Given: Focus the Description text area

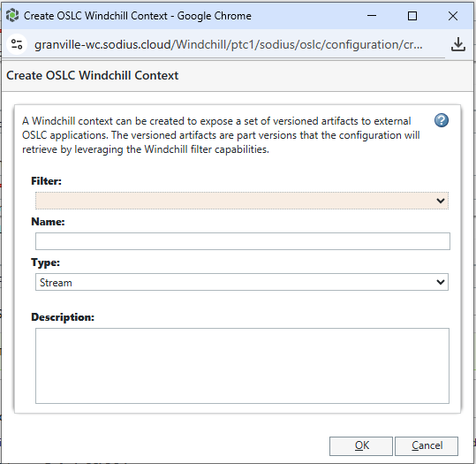Looking at the screenshot, I should coord(242,366).
